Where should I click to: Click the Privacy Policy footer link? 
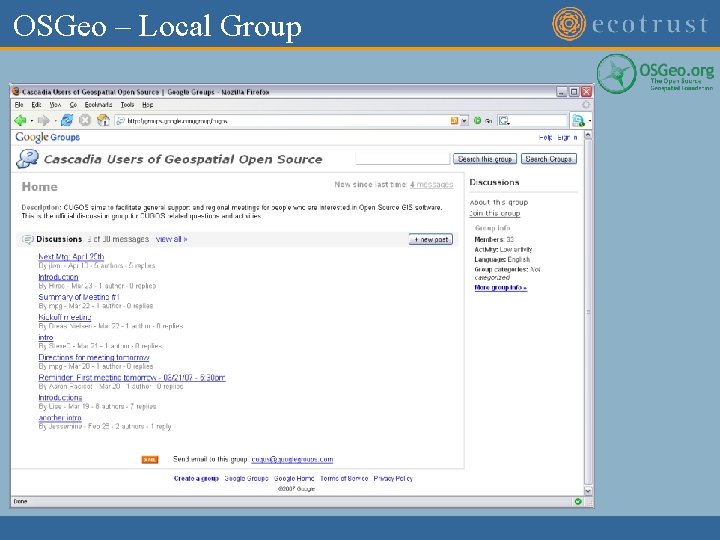click(x=393, y=478)
